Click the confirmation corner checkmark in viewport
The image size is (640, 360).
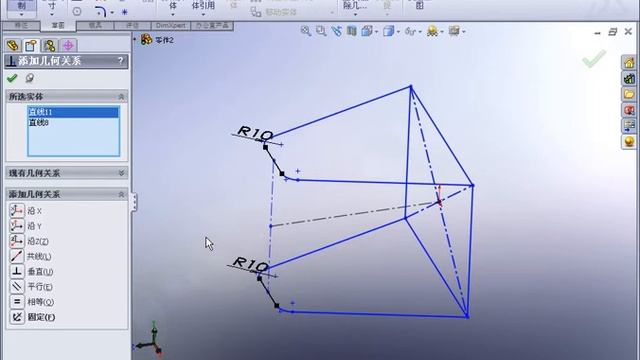594,59
